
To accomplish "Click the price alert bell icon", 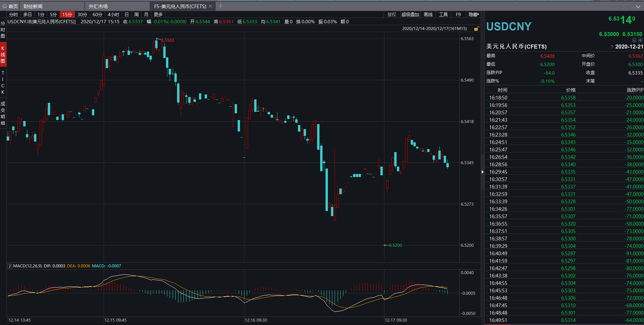I will [x=634, y=40].
